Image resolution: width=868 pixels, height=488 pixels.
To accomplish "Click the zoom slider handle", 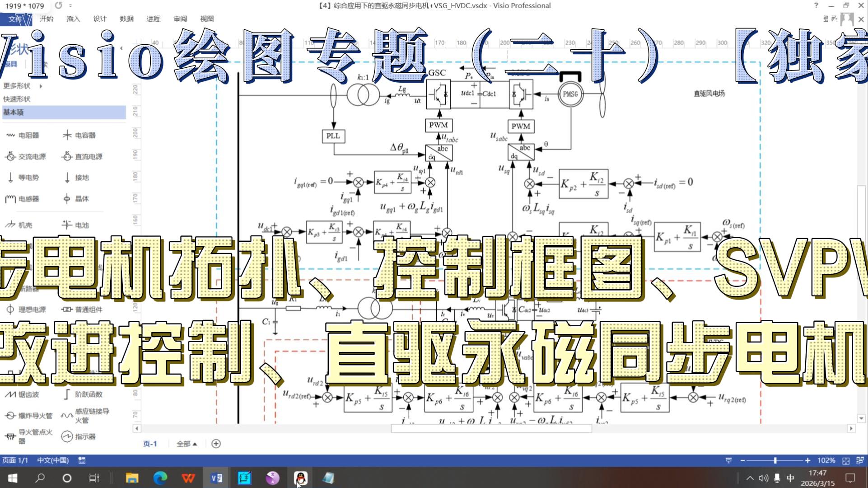I will 775,460.
